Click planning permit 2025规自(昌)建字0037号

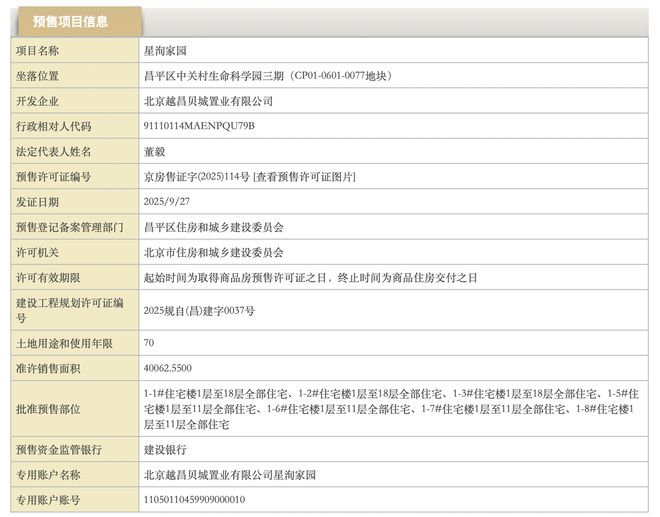click(x=200, y=311)
